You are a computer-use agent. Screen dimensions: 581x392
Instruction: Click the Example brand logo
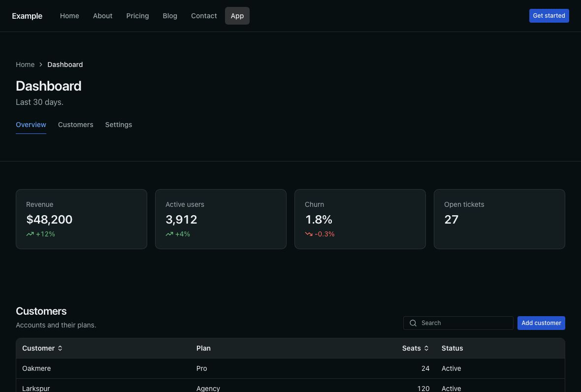point(27,16)
